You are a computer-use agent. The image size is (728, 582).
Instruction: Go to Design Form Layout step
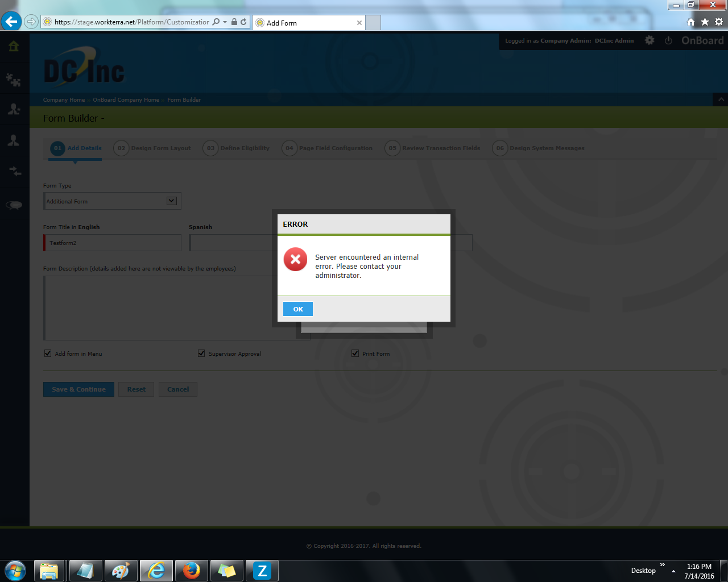pyautogui.click(x=153, y=148)
